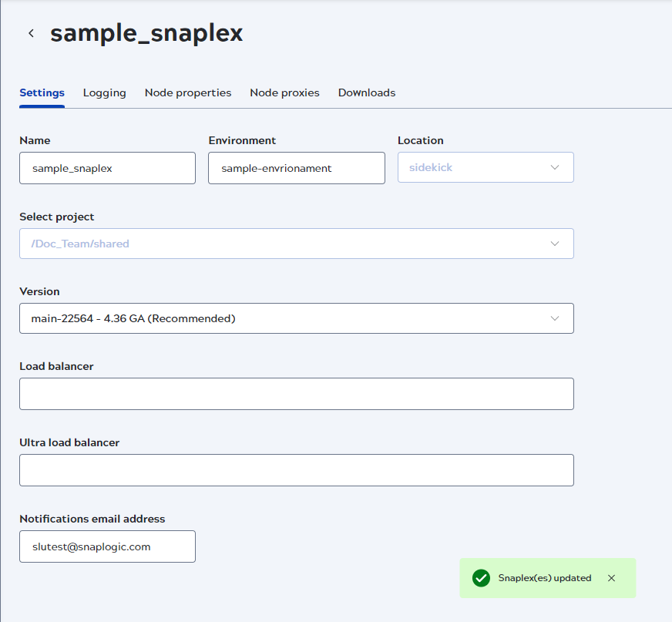Image resolution: width=672 pixels, height=622 pixels.
Task: Click the back arrow beside sample_snaplex
Action: coord(31,33)
